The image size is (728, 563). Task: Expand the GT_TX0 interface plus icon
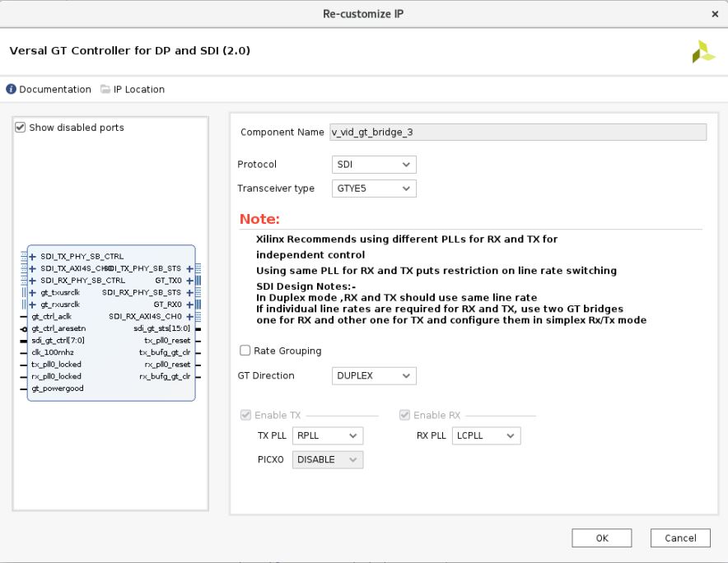[x=189, y=280]
